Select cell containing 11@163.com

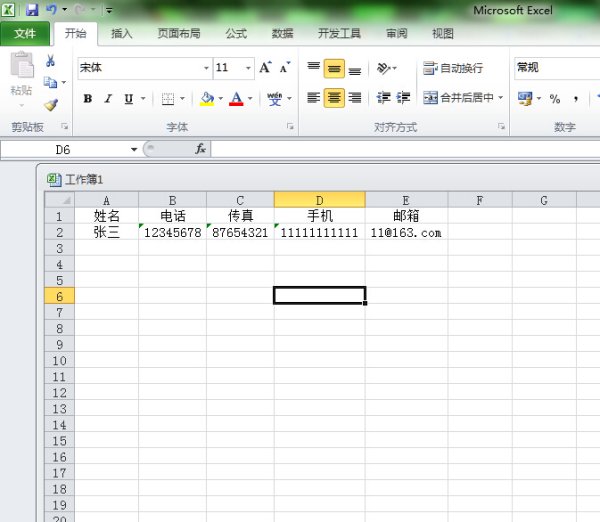click(x=406, y=232)
